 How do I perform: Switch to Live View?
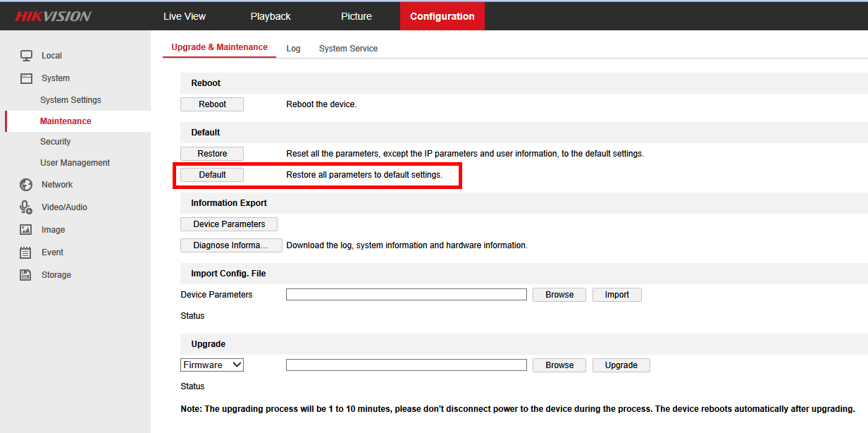click(184, 16)
